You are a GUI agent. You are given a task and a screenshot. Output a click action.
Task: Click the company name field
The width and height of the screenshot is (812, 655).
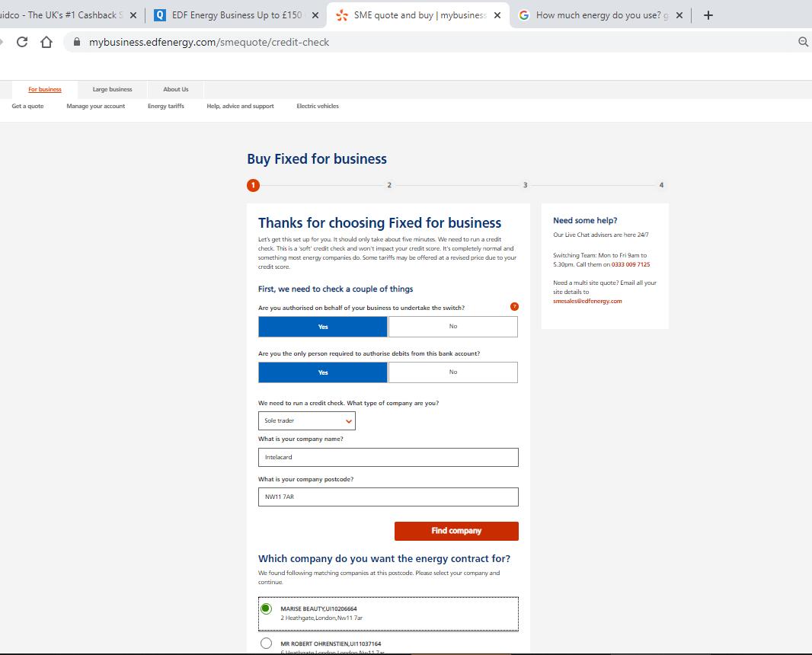(x=388, y=457)
